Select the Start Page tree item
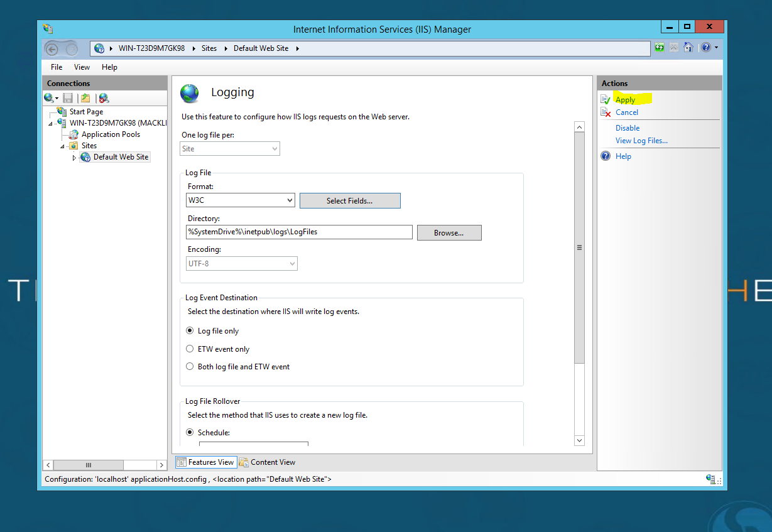The image size is (772, 532). point(86,112)
